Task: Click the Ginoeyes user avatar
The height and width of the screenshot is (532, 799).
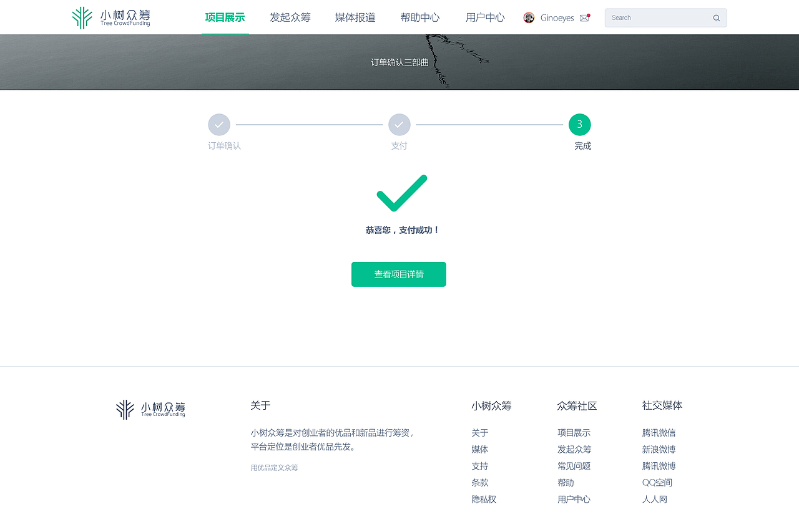Action: click(529, 17)
